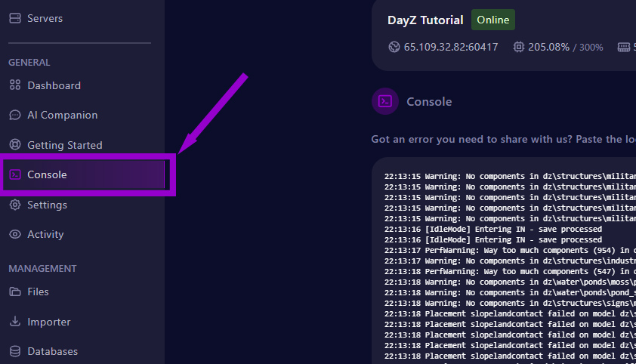636x364 pixels.
Task: Open Databases under Management
Action: (52, 351)
